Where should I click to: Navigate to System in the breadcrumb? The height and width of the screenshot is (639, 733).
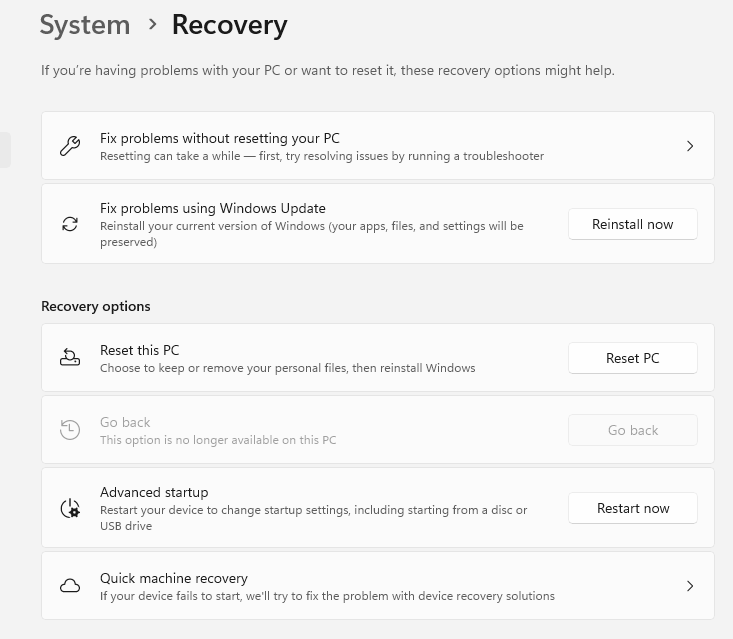click(85, 25)
